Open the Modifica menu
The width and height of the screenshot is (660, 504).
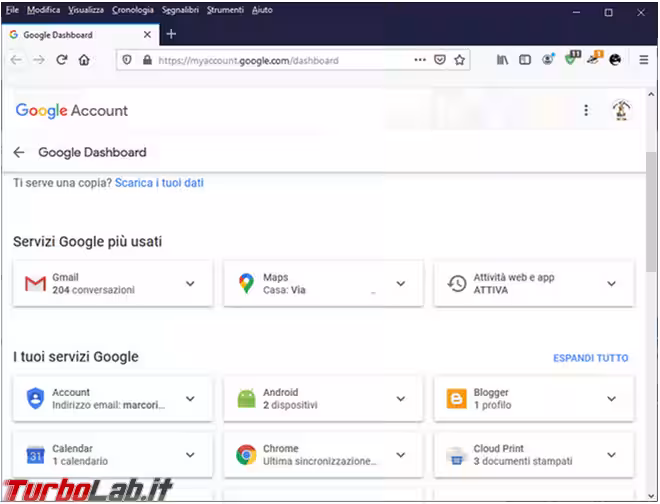point(43,10)
